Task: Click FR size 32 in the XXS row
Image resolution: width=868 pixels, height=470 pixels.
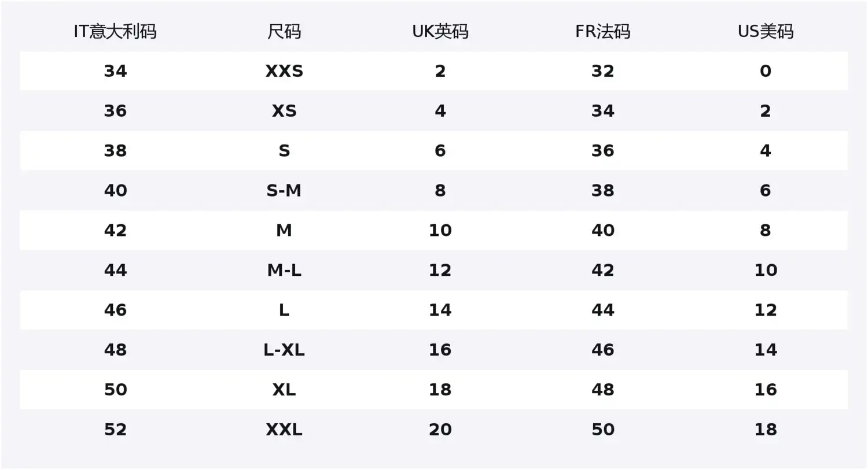Action: tap(602, 71)
